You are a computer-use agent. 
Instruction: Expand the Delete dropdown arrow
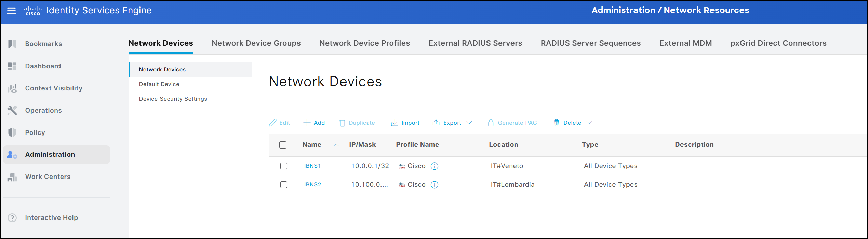[x=589, y=123]
